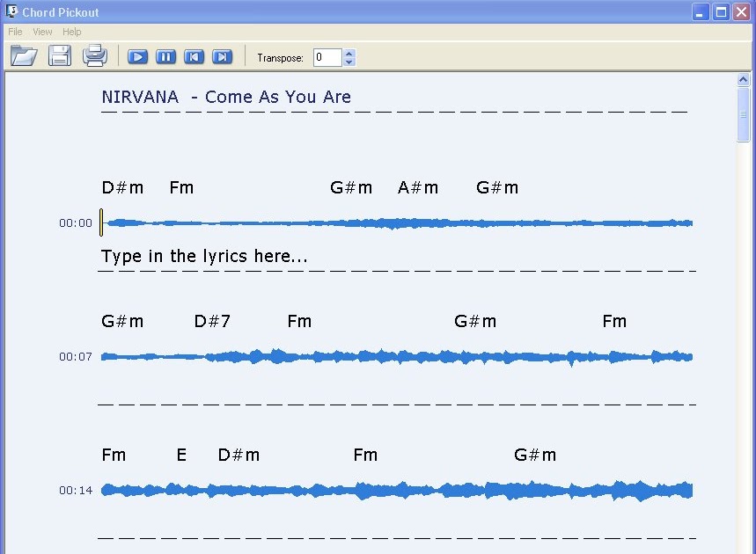Minimize the Chord Pickout window
The width and height of the screenshot is (756, 554).
(700, 12)
